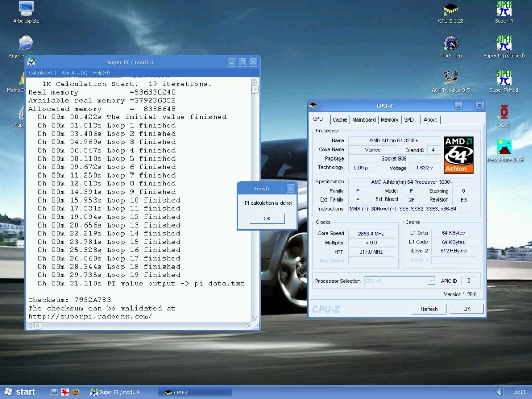Click the PI value output -> pi_data.txt line
Viewport: 532px width, 399px height.
click(141, 283)
